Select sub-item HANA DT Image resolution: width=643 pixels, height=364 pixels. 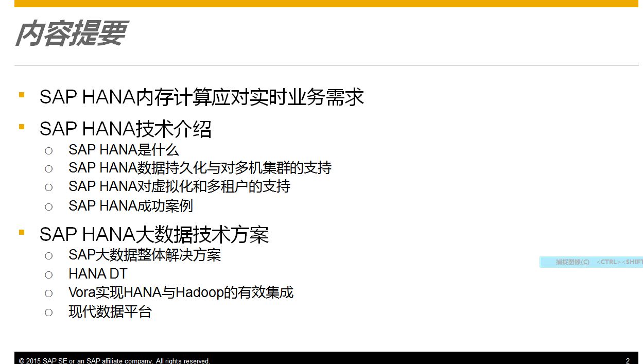tap(98, 274)
